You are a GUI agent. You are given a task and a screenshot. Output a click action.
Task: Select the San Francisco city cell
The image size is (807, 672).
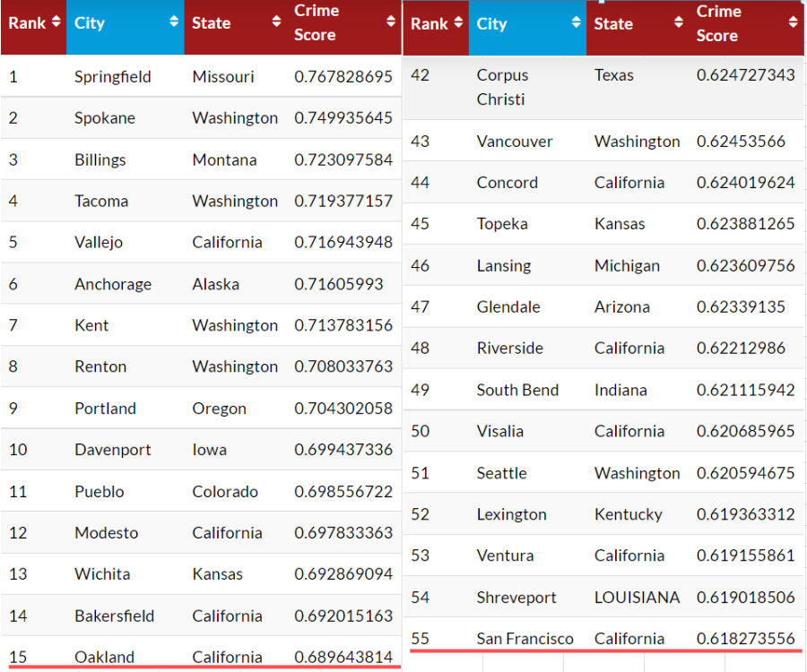tap(525, 639)
